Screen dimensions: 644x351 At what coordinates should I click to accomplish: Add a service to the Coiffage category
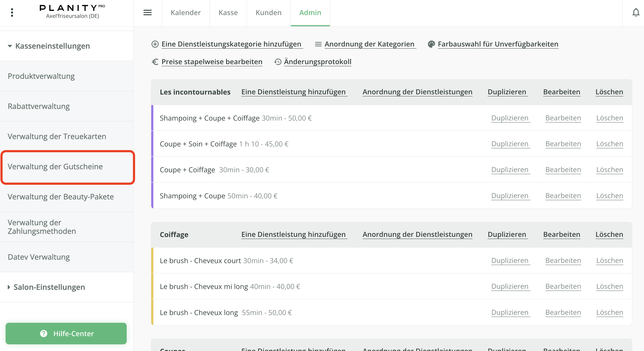(x=294, y=234)
